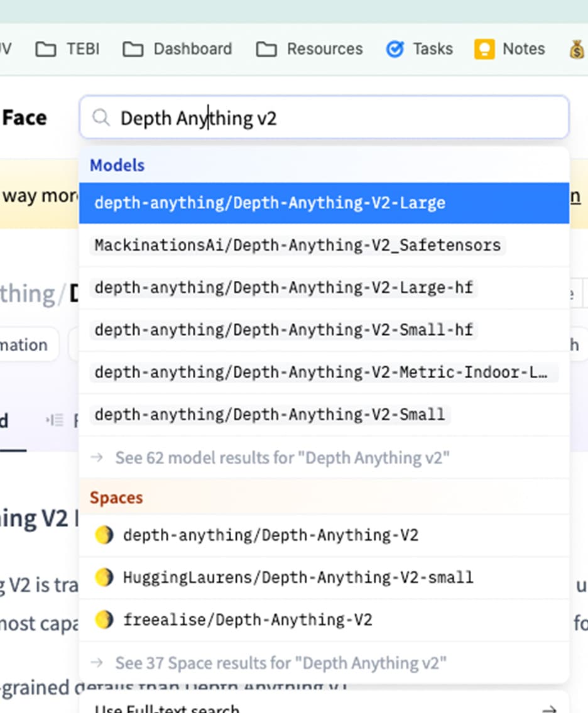Image resolution: width=588 pixels, height=713 pixels.
Task: Choose the Depth-Anything-V2-Large-hf model
Action: point(283,288)
